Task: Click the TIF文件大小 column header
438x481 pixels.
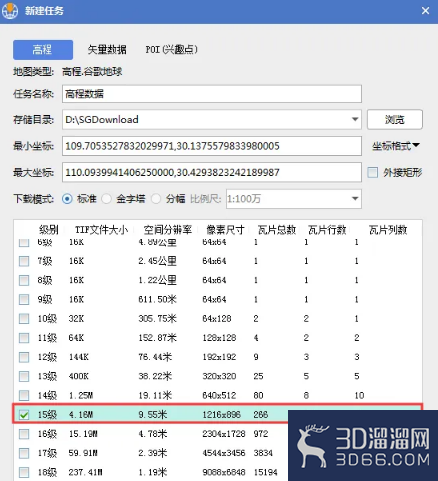Action: pyautogui.click(x=101, y=230)
